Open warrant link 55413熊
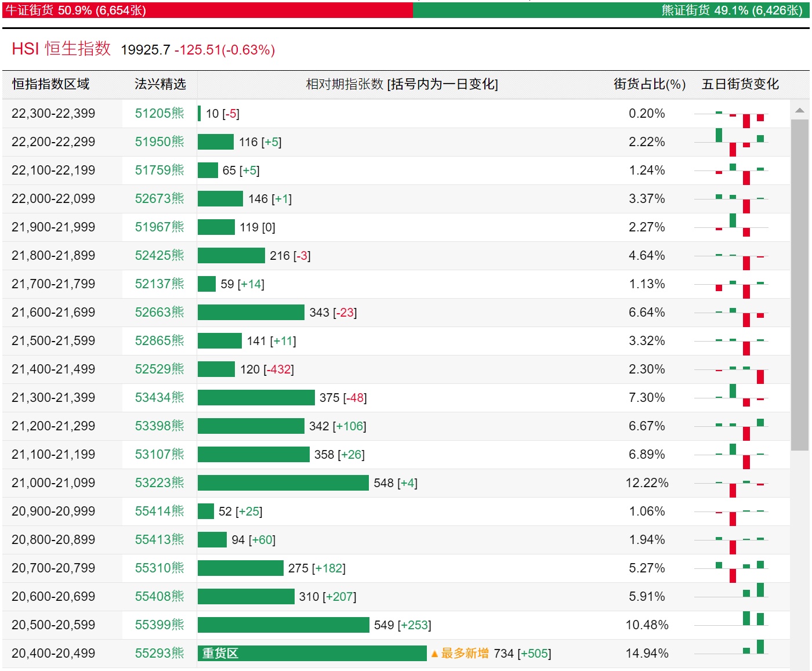Viewport: 812px width, 671px height. click(x=159, y=539)
